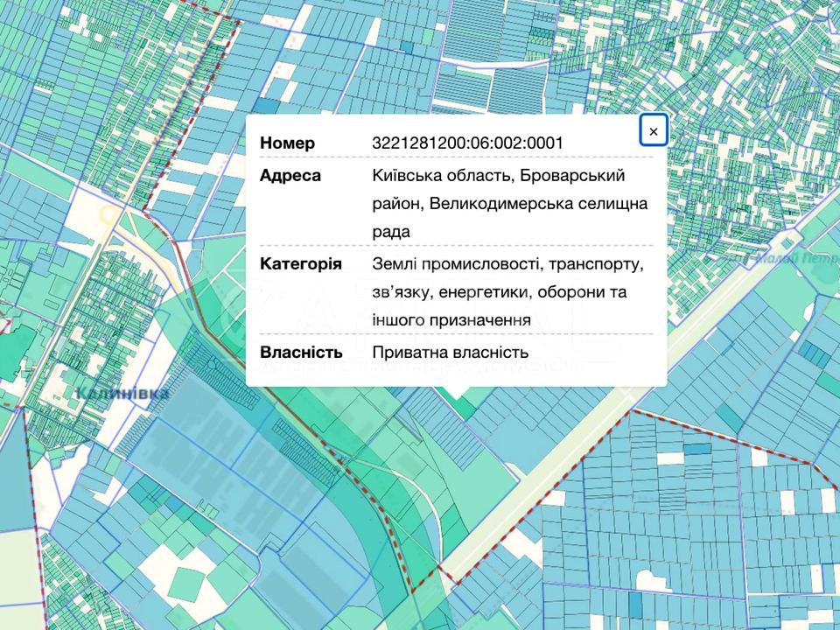Click the Калинівка settlement label on map
840x630 pixels.
tap(122, 394)
